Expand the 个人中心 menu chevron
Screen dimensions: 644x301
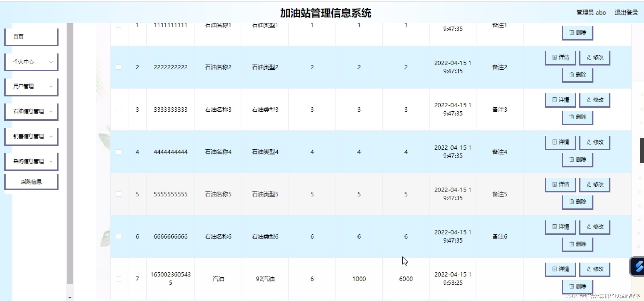[51, 62]
